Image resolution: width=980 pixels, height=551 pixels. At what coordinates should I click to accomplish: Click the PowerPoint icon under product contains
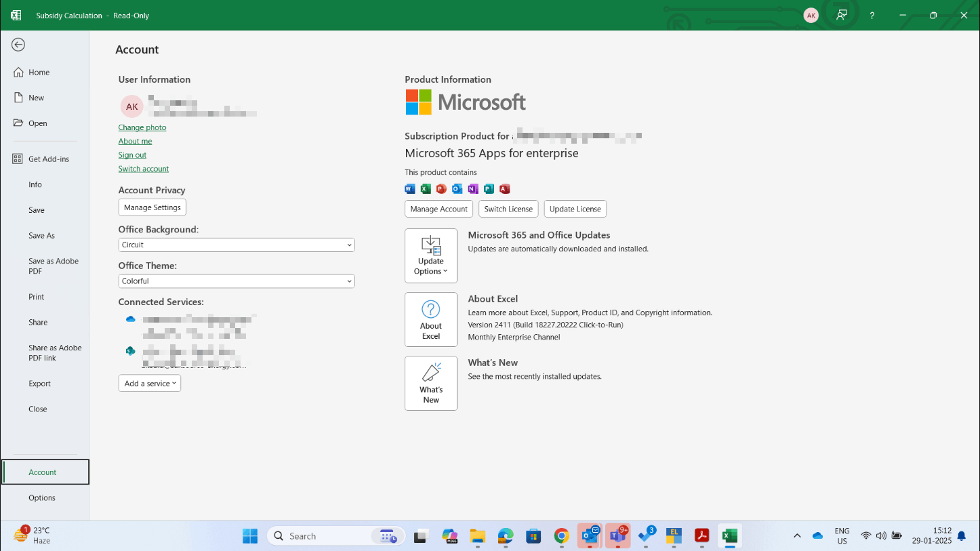pos(441,189)
